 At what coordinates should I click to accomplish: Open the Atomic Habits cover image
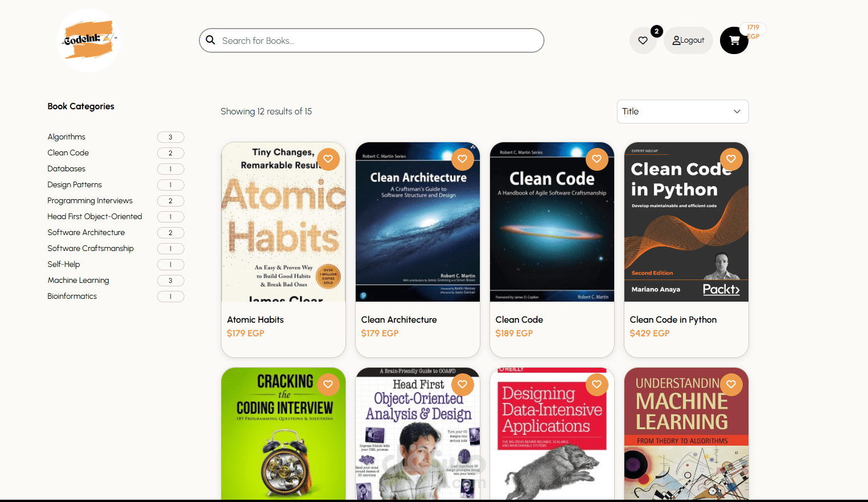click(x=283, y=222)
